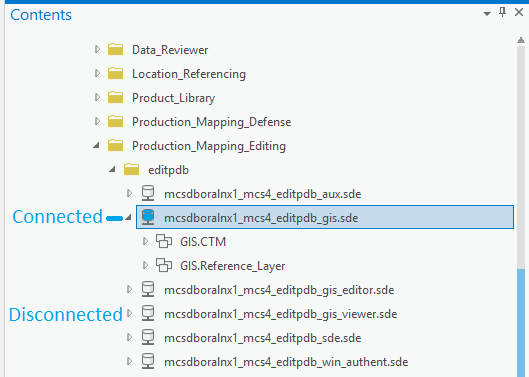This screenshot has height=377, width=529.
Task: Expand the GIS.CTM dataset
Action: click(145, 241)
